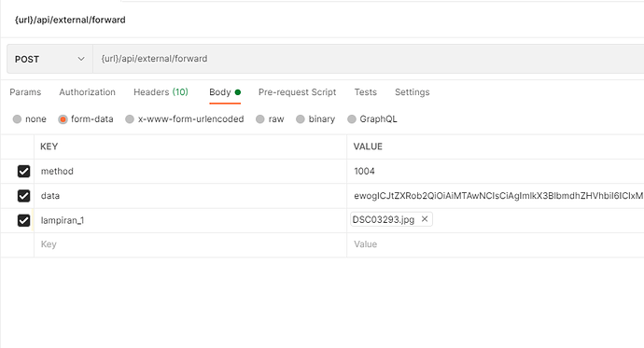Switch to the Params tab

pos(25,92)
